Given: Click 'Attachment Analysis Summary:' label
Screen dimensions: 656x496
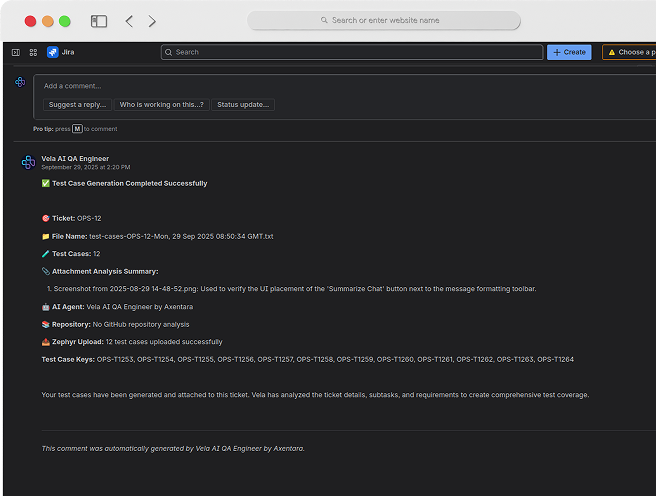Looking at the screenshot, I should pos(105,271).
